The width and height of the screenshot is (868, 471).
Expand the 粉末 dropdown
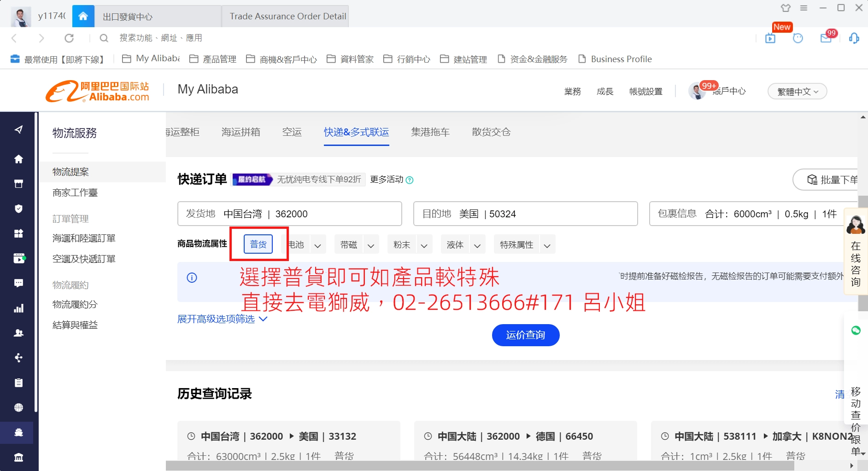424,245
